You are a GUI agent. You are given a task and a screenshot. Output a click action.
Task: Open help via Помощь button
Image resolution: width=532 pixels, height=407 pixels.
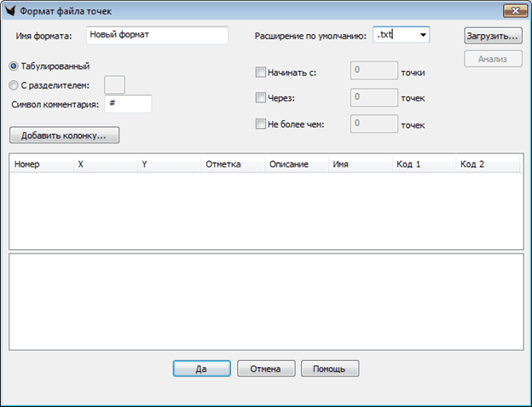[x=329, y=369]
